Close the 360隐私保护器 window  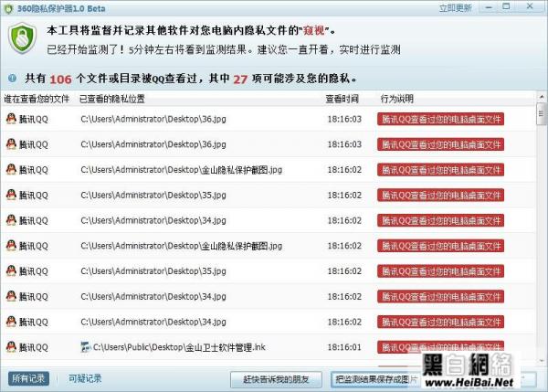pyautogui.click(x=530, y=6)
